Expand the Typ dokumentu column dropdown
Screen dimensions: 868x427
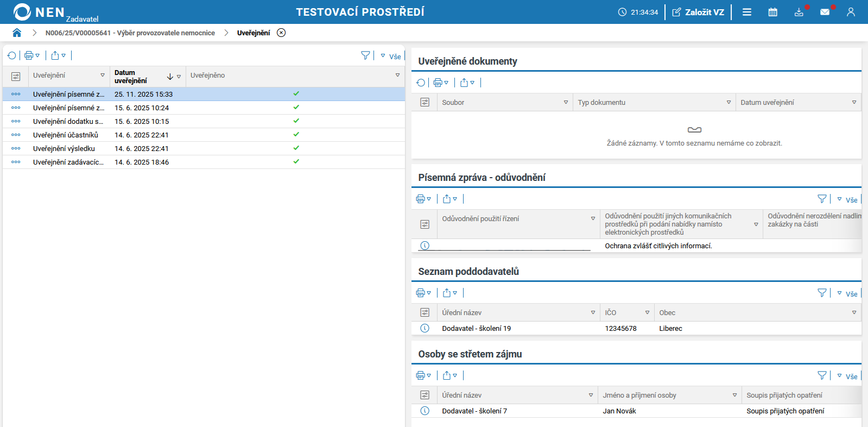[x=728, y=102]
